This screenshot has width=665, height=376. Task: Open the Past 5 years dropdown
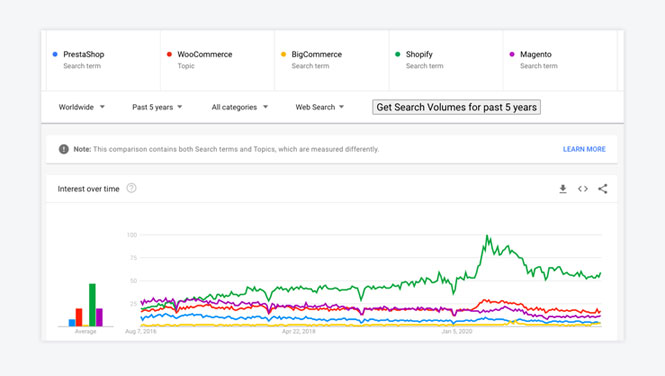pos(157,107)
